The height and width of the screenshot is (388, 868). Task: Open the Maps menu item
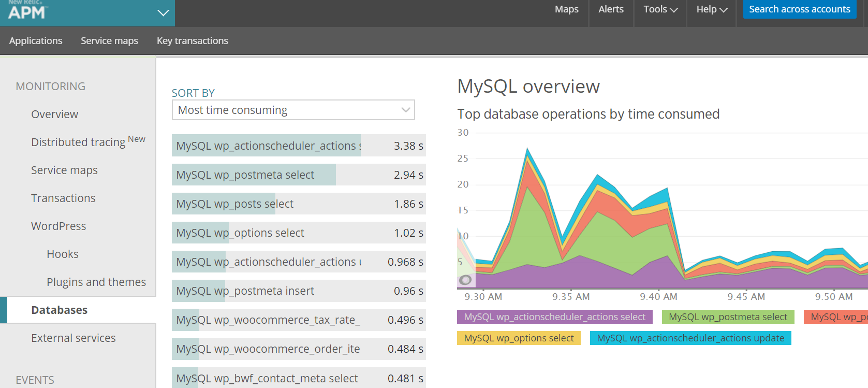pyautogui.click(x=567, y=9)
